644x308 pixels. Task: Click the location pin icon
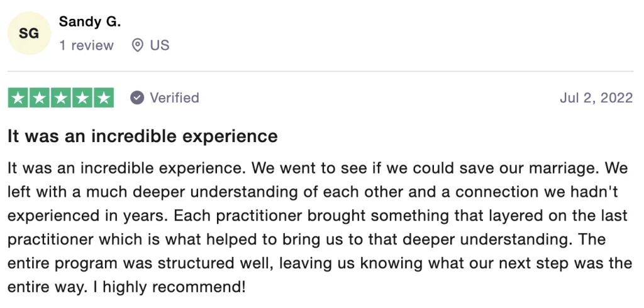[x=137, y=45]
